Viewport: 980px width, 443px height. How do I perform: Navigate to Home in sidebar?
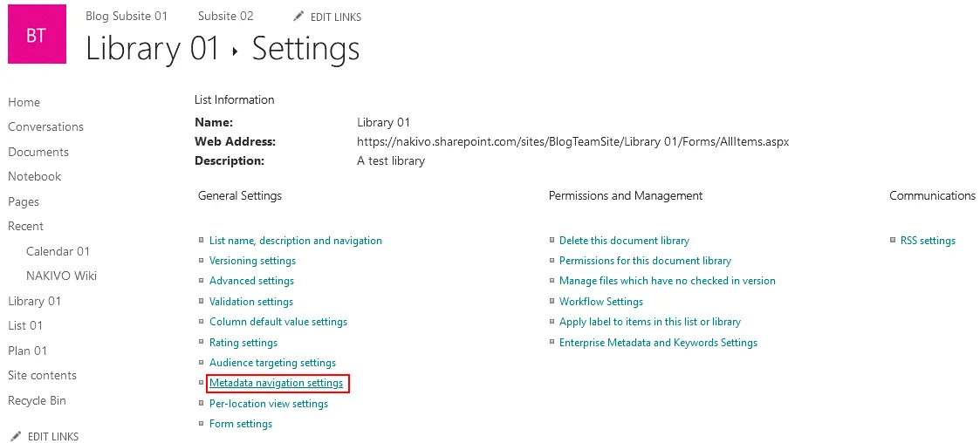[24, 102]
